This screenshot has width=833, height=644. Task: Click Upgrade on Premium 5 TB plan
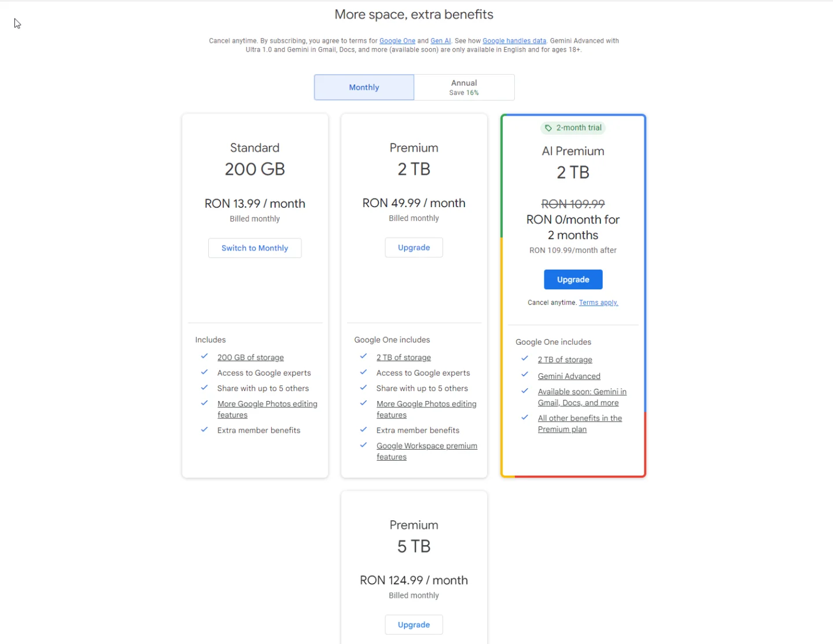tap(414, 624)
